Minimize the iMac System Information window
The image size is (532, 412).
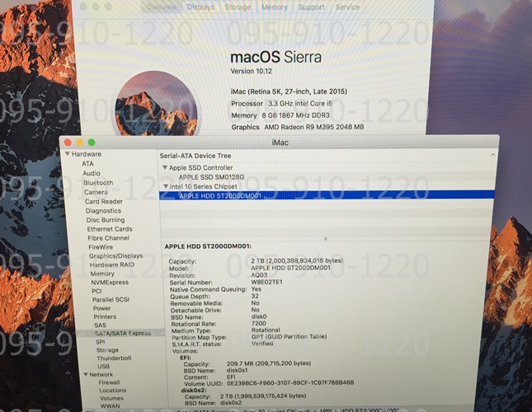point(79,143)
